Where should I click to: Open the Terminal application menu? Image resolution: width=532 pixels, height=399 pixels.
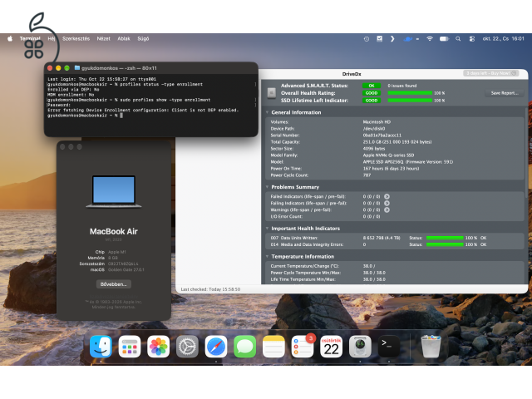pos(30,39)
